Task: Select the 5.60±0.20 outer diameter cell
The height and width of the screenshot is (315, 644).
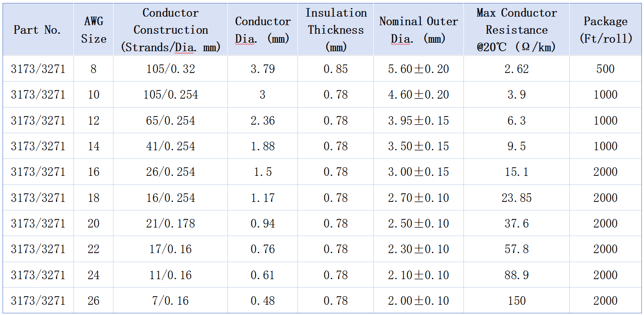Action: pyautogui.click(x=418, y=69)
